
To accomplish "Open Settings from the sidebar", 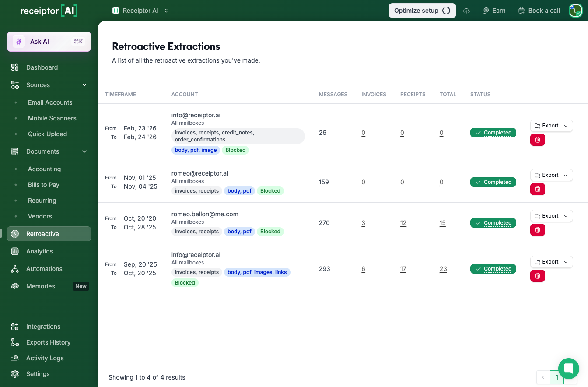I will (x=38, y=374).
